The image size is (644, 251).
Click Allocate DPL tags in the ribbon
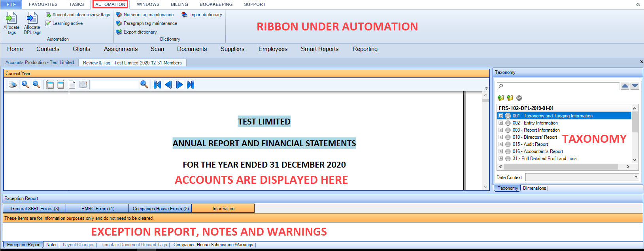click(32, 23)
